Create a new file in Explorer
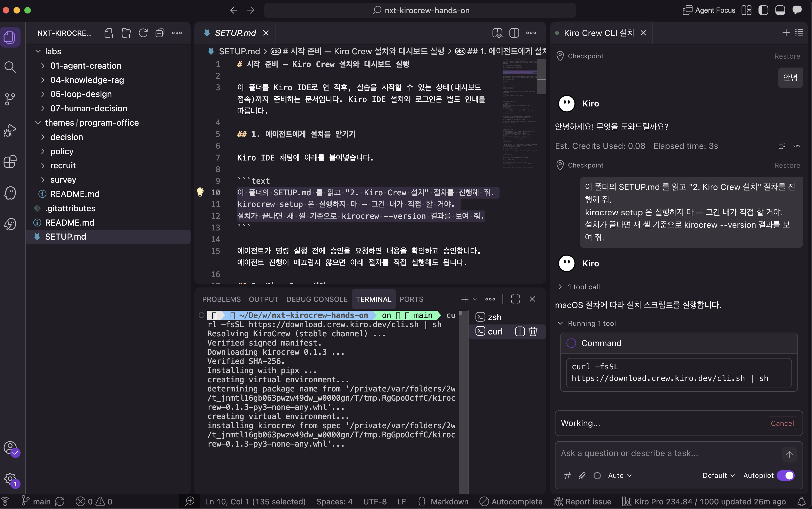This screenshot has width=812, height=509. (109, 33)
